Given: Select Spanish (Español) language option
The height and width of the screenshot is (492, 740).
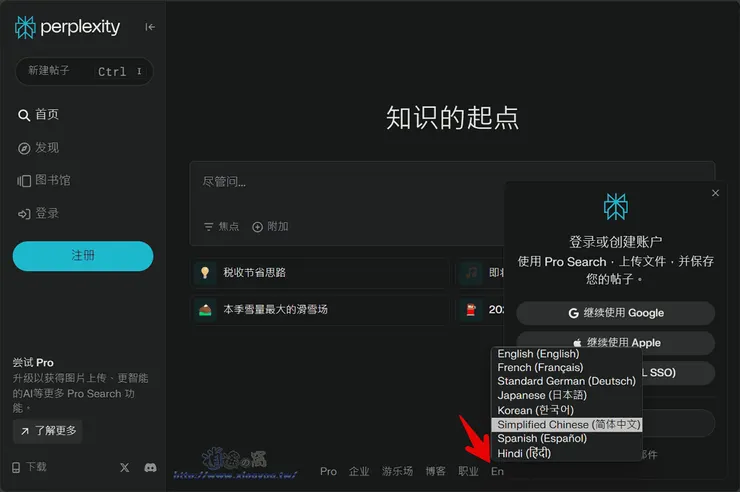Looking at the screenshot, I should (x=566, y=438).
